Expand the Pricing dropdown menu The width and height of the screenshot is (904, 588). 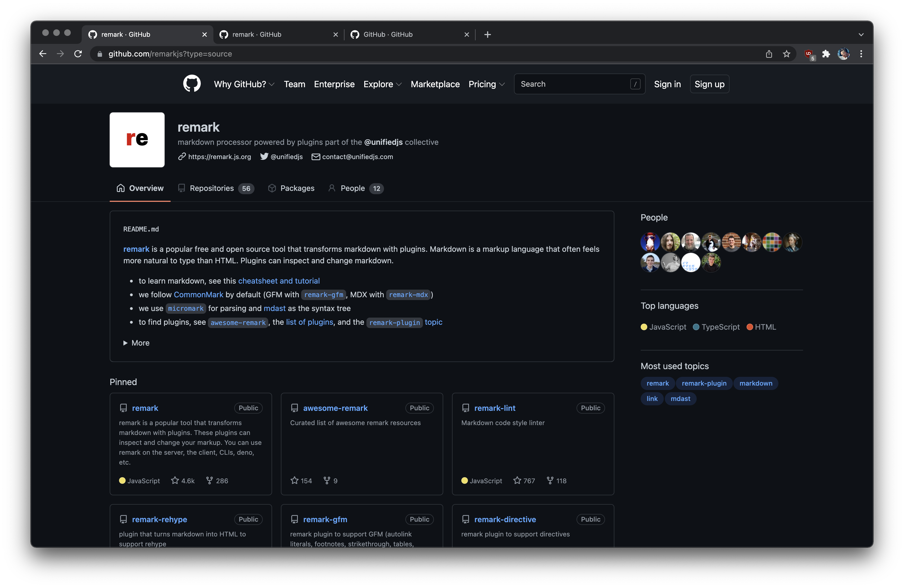coord(487,84)
